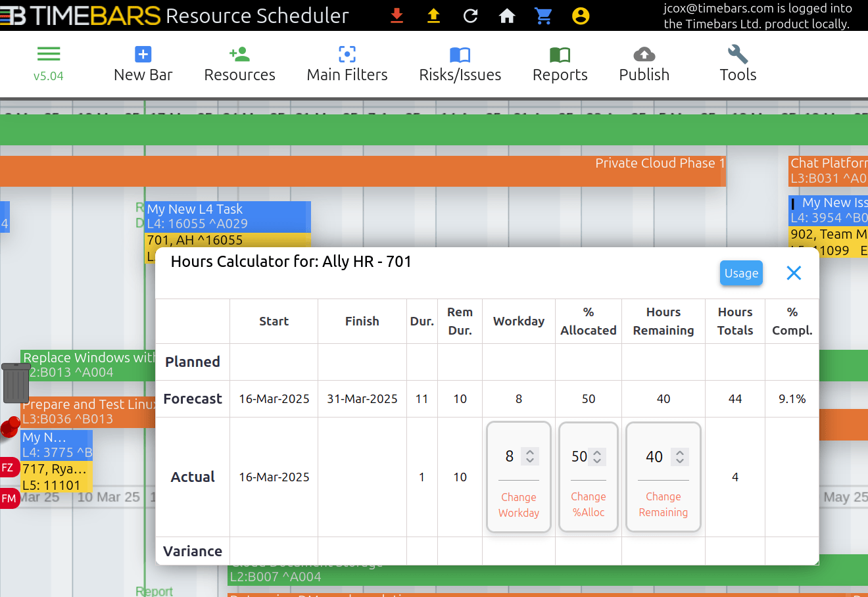Open the hamburger menu above v5.04
Screen dimensions: 868x597
pos(49,54)
